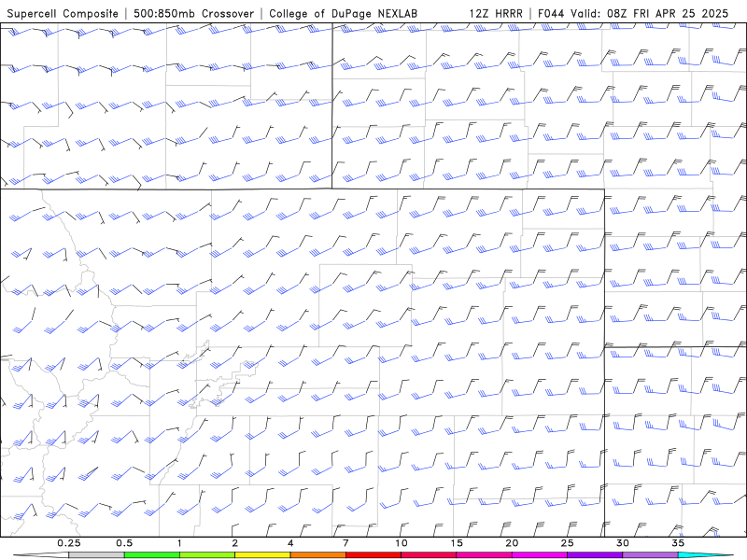Select the magenta 20–25 color bar segment
The height and width of the screenshot is (560, 747).
pyautogui.click(x=540, y=555)
